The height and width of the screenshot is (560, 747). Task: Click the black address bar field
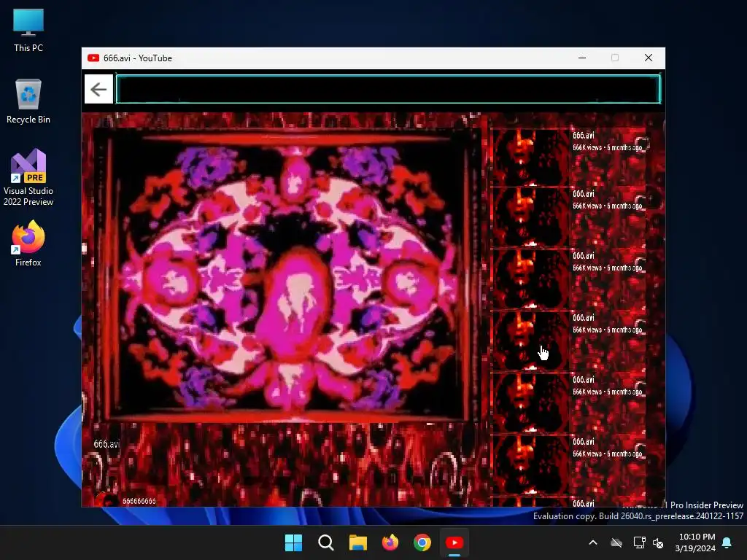pos(388,89)
